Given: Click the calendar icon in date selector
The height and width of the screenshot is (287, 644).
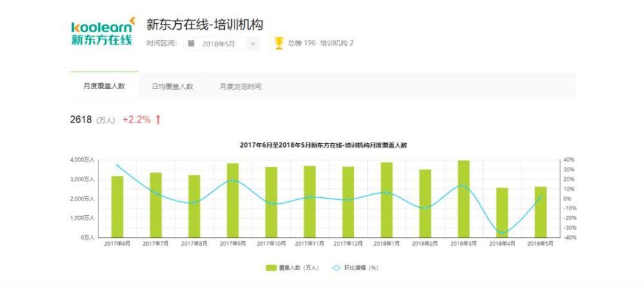Looking at the screenshot, I should tap(191, 44).
